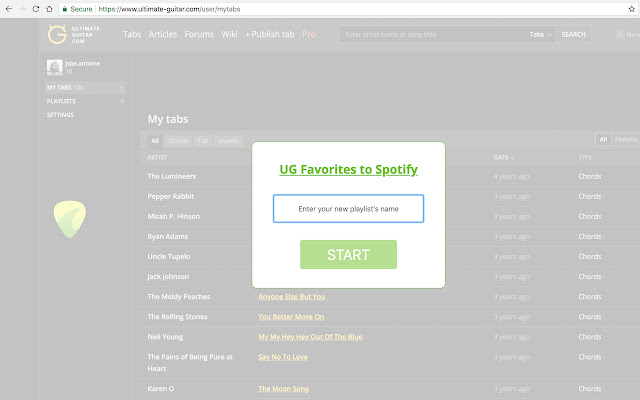Click the TYPE column header
The image size is (640, 400).
[x=585, y=158]
